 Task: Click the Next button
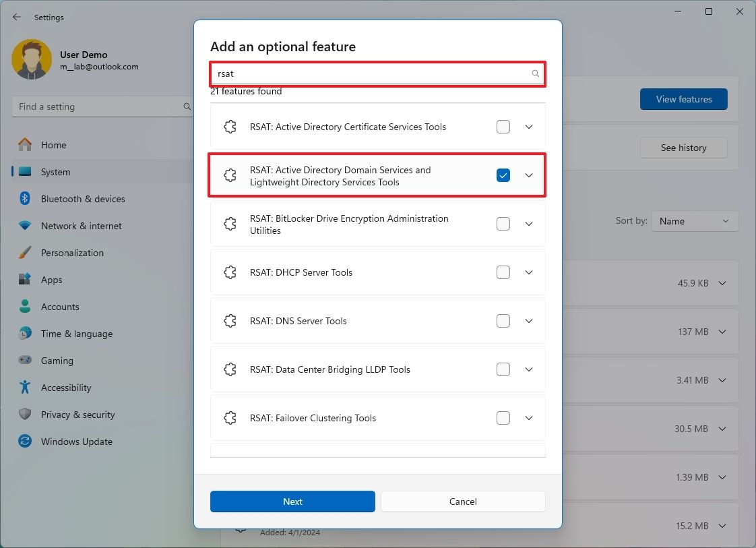[x=292, y=501]
